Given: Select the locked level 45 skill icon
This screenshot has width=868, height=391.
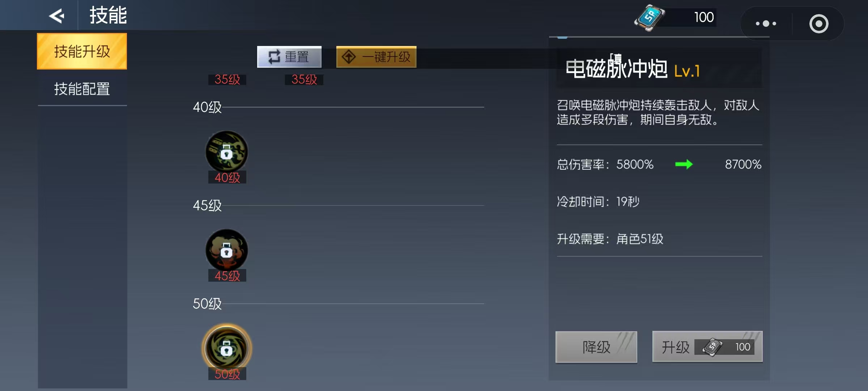Looking at the screenshot, I should click(x=227, y=250).
